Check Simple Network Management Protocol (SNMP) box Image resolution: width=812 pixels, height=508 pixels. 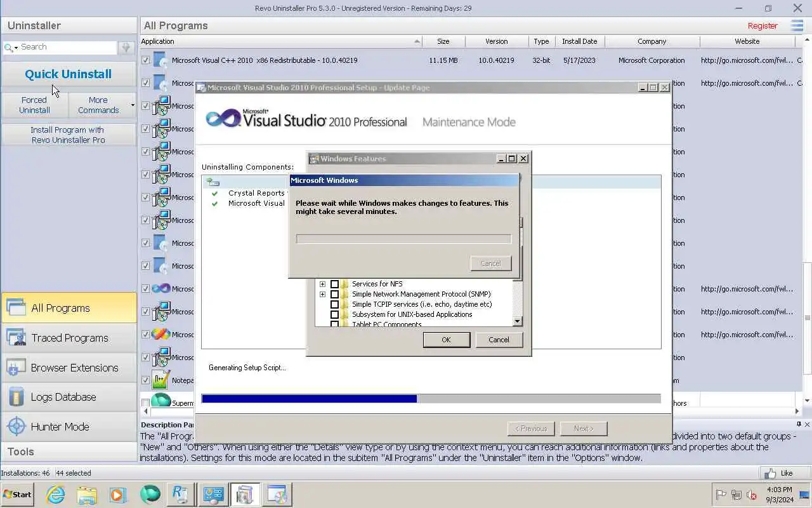pyautogui.click(x=334, y=294)
